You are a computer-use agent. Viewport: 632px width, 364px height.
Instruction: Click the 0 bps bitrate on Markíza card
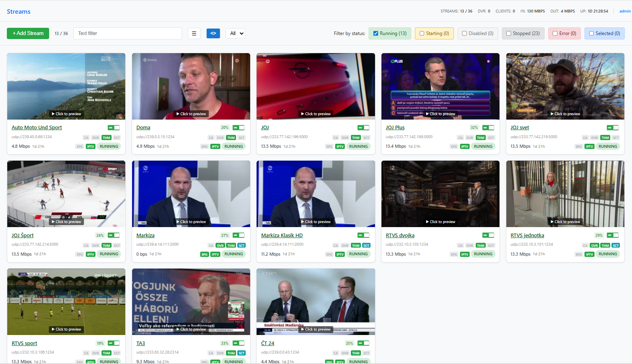142,254
